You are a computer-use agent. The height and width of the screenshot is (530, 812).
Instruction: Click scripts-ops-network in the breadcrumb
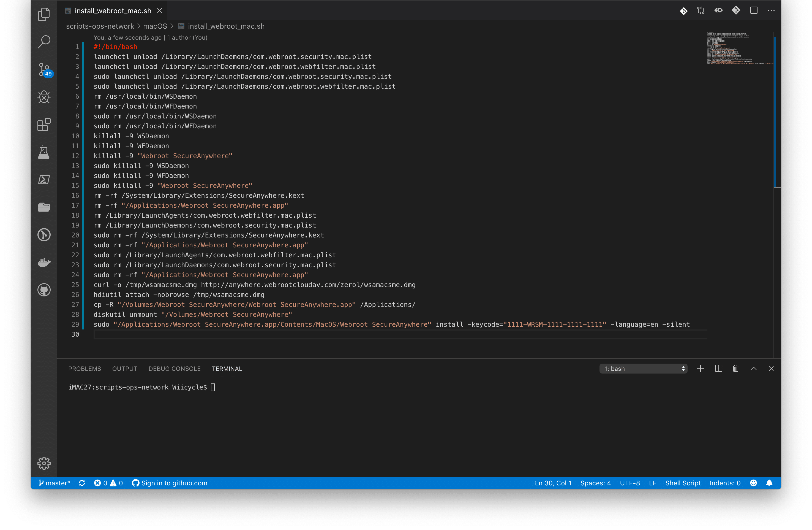(x=100, y=26)
